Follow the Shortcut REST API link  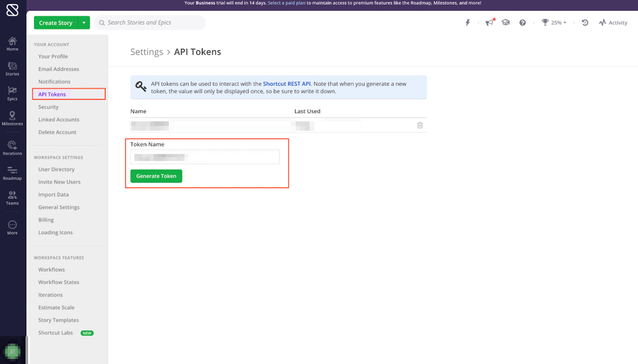[287, 84]
